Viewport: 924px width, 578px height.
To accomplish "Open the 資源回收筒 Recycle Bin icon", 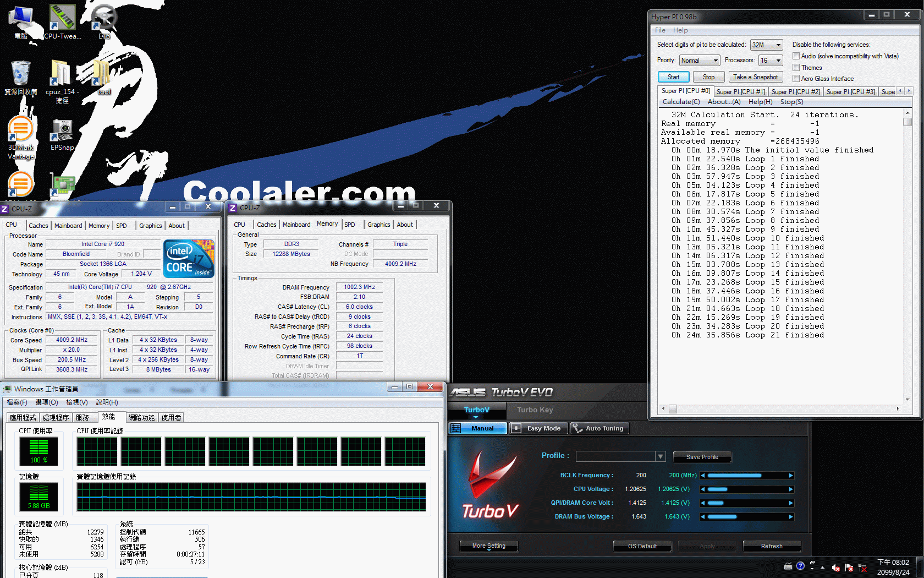I will (x=20, y=77).
